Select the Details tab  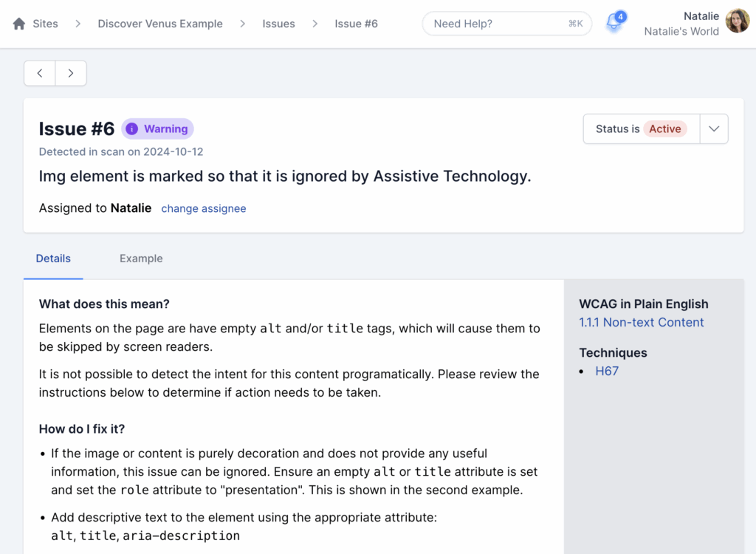(53, 259)
